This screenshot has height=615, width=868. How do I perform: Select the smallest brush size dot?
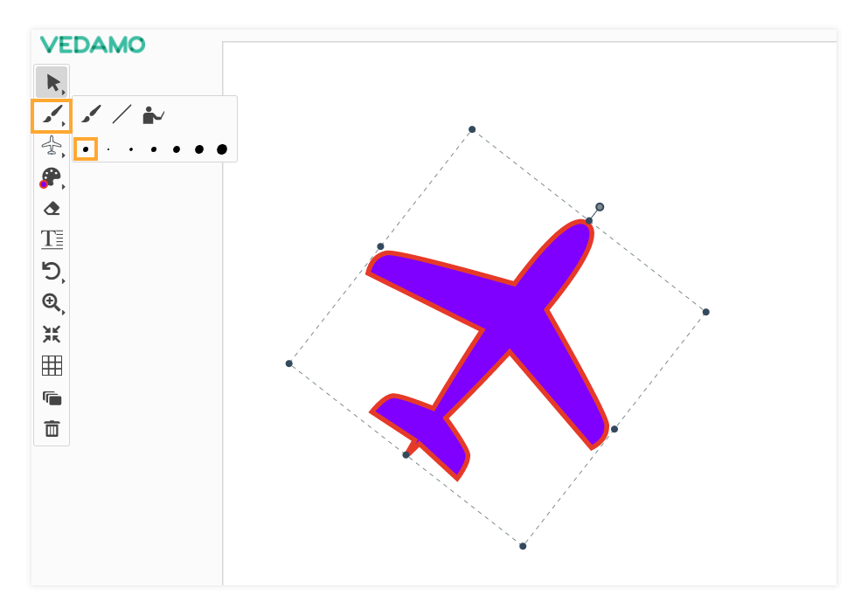(108, 149)
